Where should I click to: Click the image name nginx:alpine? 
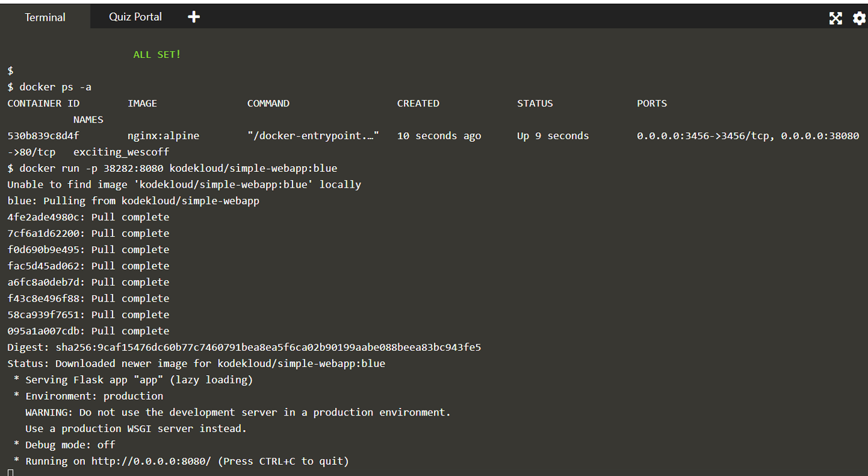coord(165,135)
